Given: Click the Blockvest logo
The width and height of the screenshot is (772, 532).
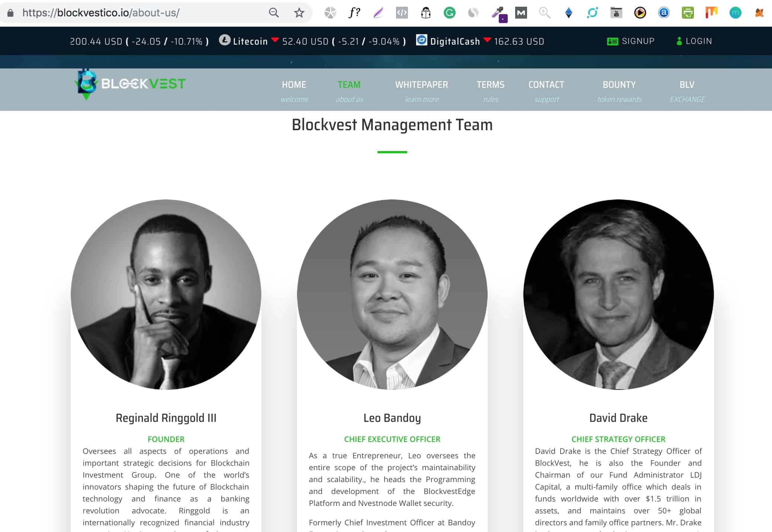Looking at the screenshot, I should pos(130,84).
